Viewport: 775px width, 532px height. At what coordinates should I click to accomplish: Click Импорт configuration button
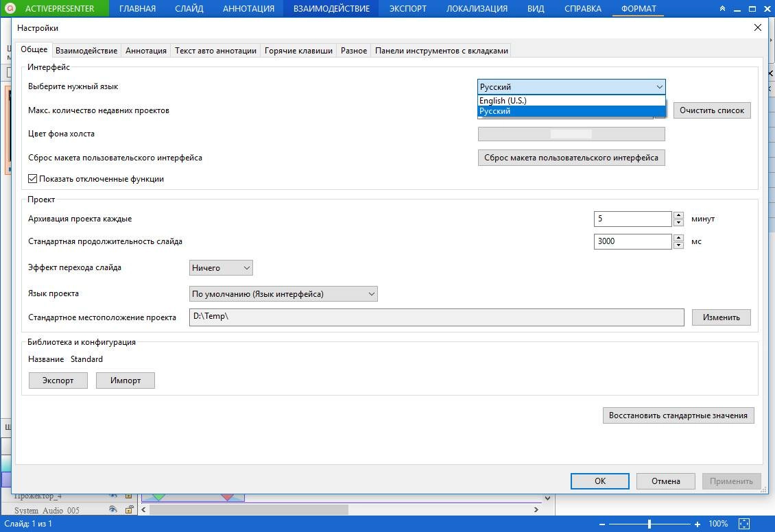pos(126,380)
